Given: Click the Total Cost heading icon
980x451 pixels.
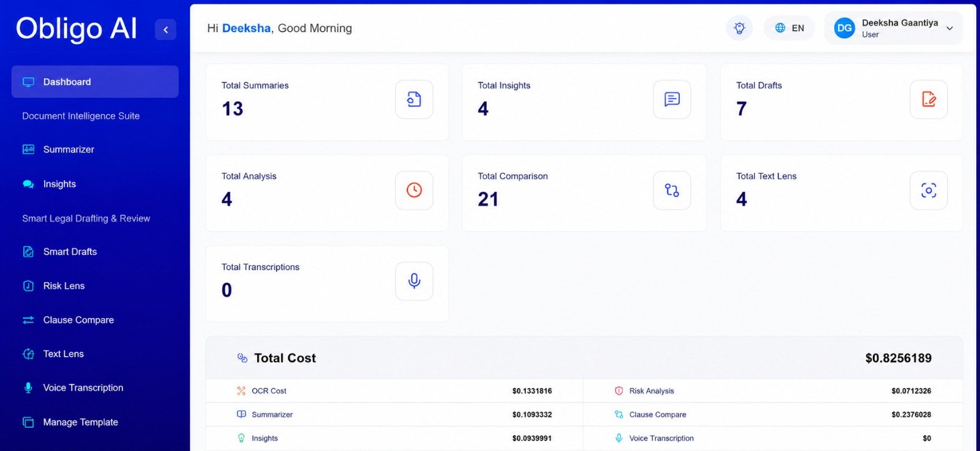Looking at the screenshot, I should click(x=243, y=358).
